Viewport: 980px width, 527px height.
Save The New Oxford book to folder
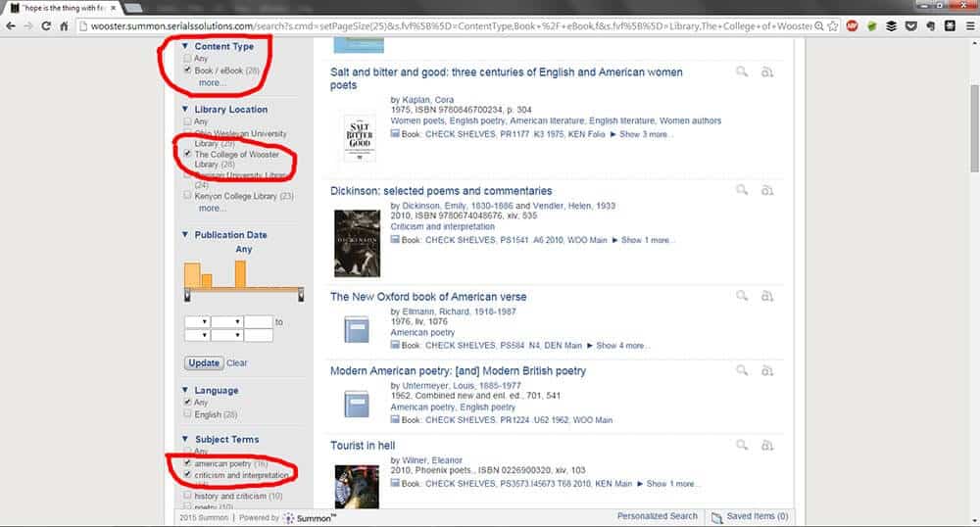pyautogui.click(x=767, y=296)
